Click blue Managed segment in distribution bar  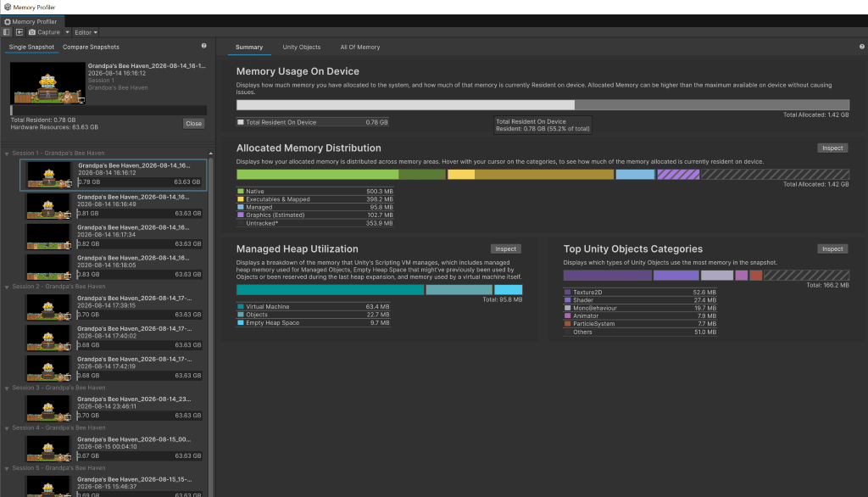(x=635, y=175)
